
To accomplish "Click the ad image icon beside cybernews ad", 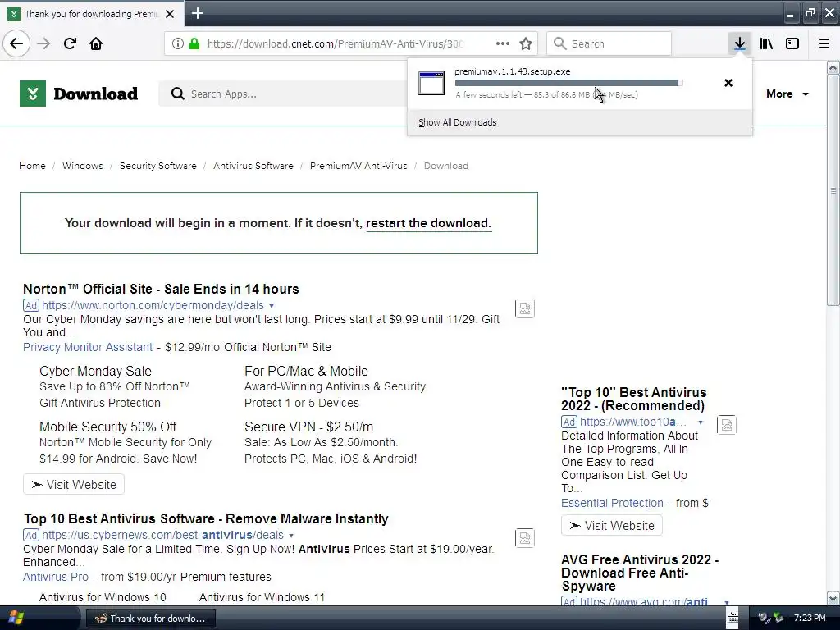I will [524, 538].
